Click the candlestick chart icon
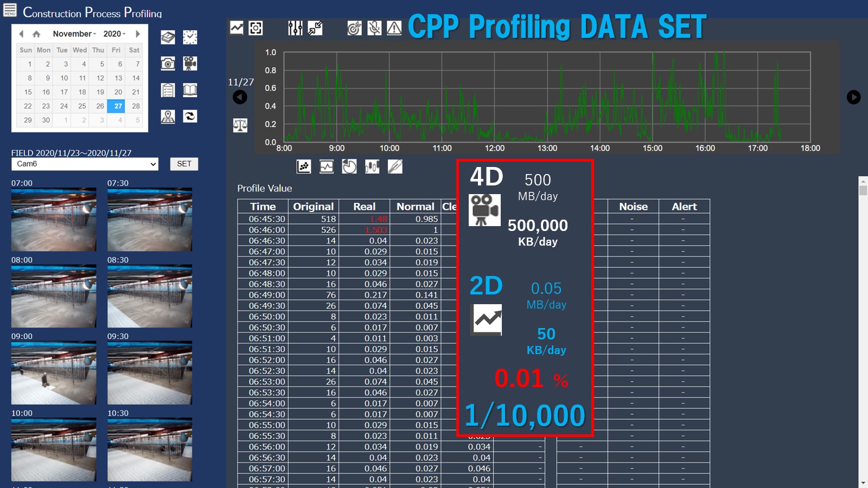868x488 pixels. click(372, 166)
